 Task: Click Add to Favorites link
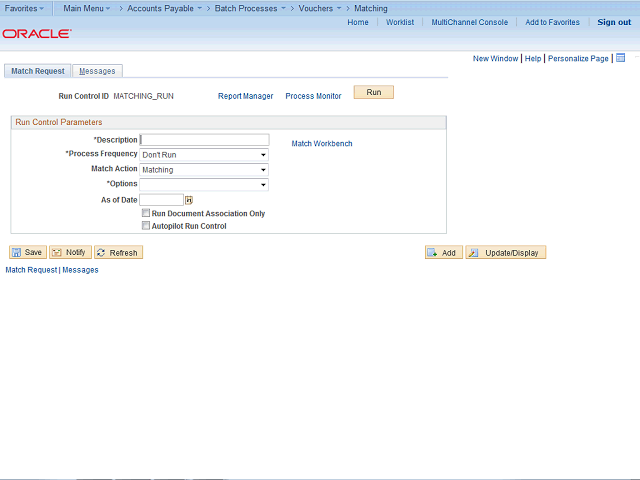click(552, 22)
